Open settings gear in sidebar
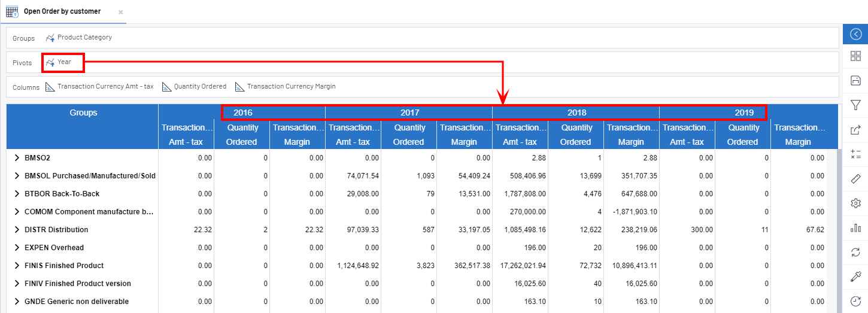The image size is (868, 313). click(x=855, y=203)
